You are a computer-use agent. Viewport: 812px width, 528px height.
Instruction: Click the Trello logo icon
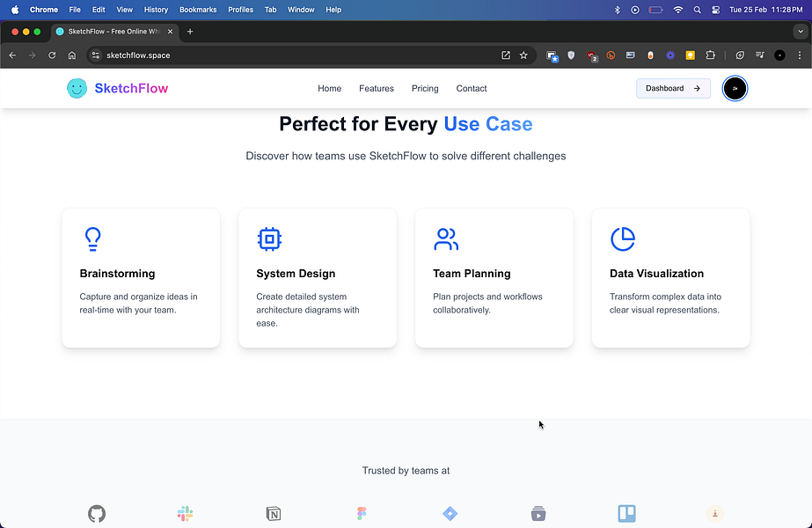click(x=626, y=514)
